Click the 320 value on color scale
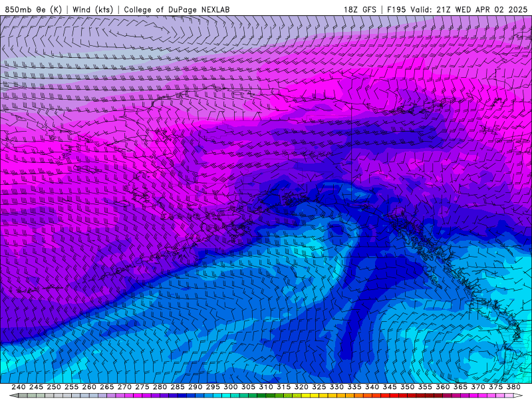 click(301, 387)
